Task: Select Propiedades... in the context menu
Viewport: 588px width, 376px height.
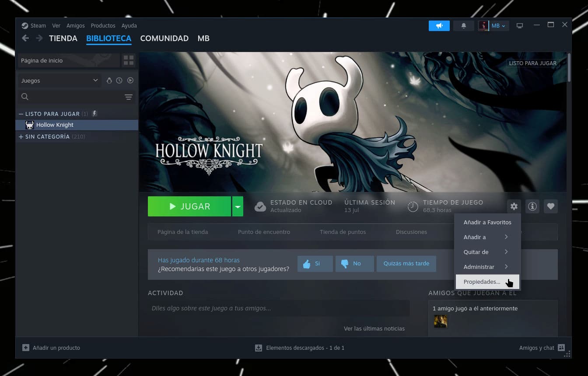Action: pos(482,282)
